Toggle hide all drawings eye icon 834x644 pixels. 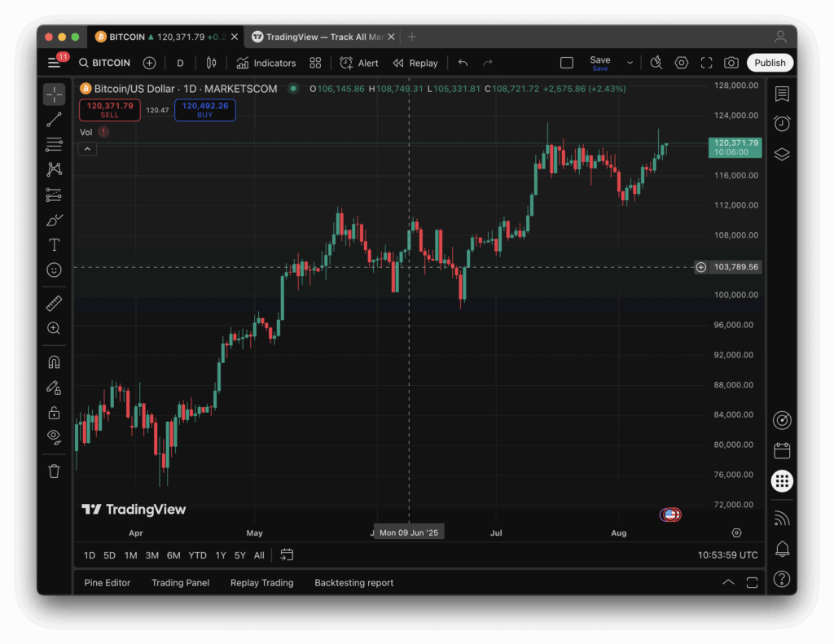click(55, 437)
